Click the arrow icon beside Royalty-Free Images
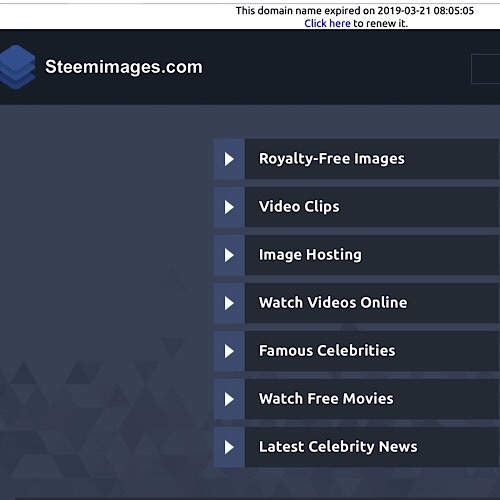 [229, 159]
